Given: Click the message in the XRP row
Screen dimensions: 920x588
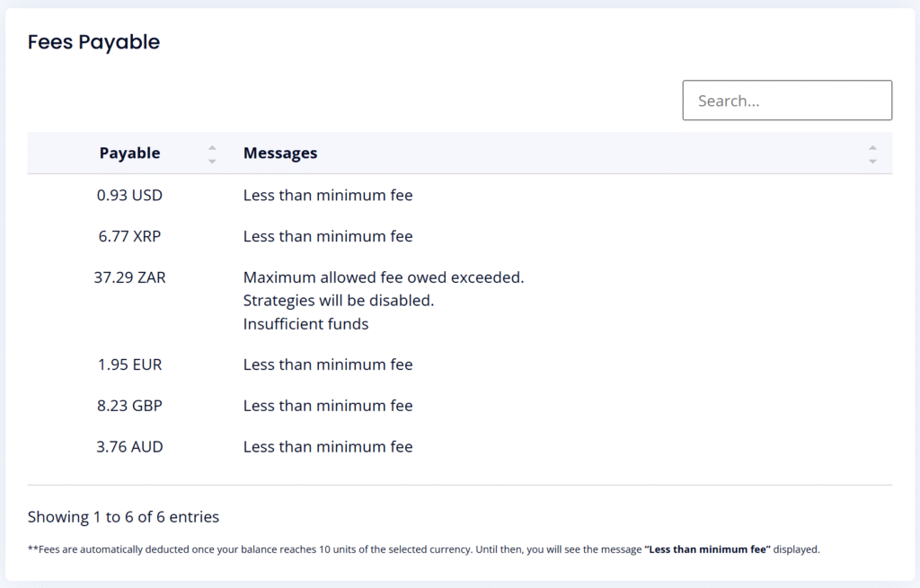Looking at the screenshot, I should tap(328, 236).
